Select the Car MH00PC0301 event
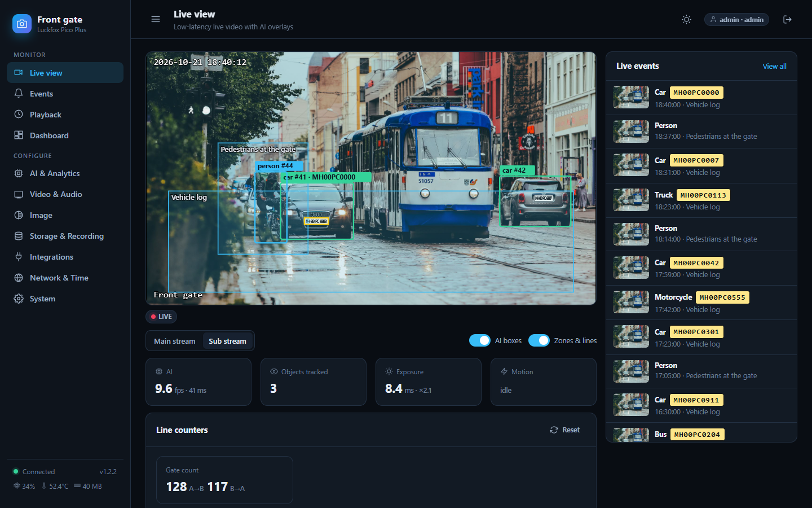The height and width of the screenshot is (508, 812). pos(701,338)
